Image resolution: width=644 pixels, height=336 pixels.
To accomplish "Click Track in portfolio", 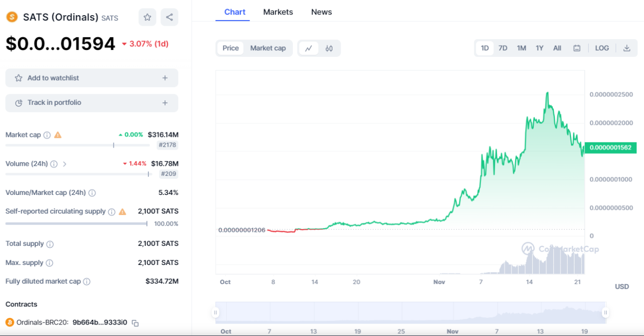I will [x=92, y=103].
